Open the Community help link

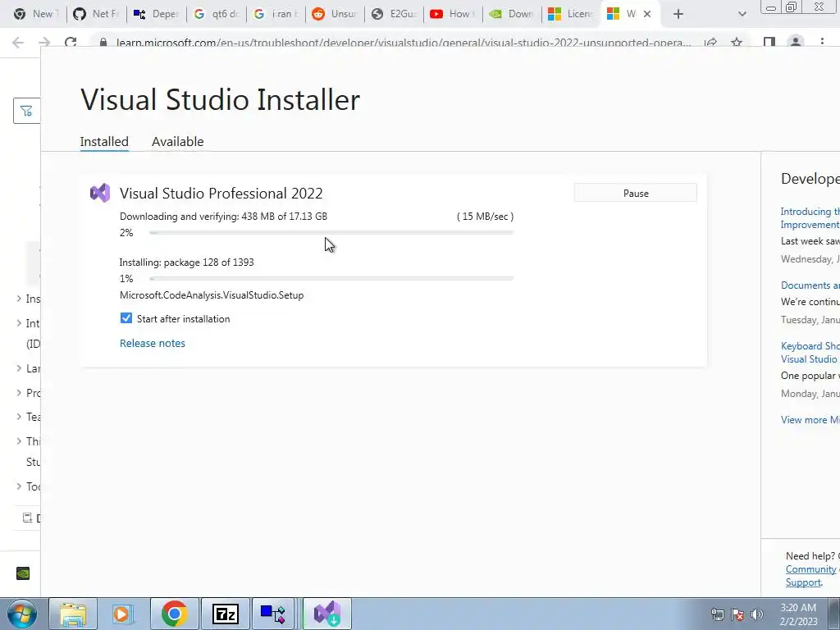click(x=810, y=569)
